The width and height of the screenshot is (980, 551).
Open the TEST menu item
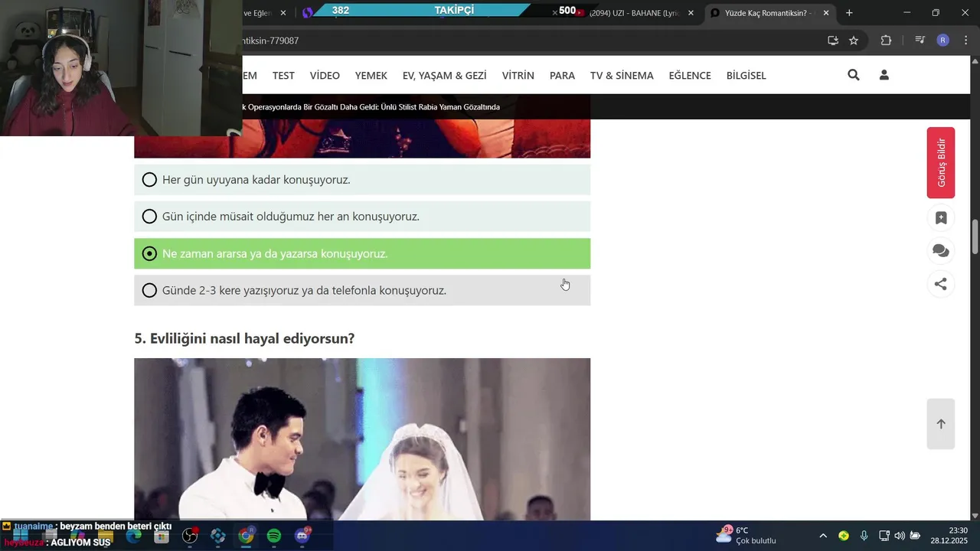(x=283, y=75)
